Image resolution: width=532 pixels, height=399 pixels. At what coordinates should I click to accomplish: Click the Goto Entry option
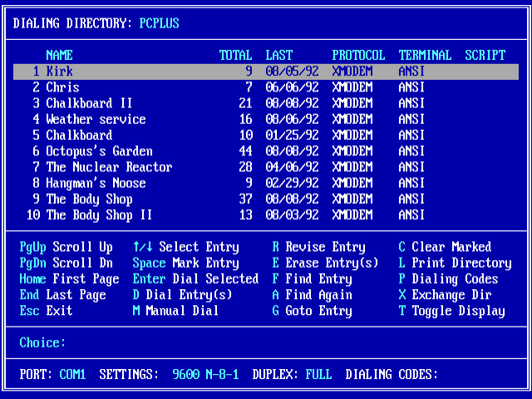coord(312,311)
